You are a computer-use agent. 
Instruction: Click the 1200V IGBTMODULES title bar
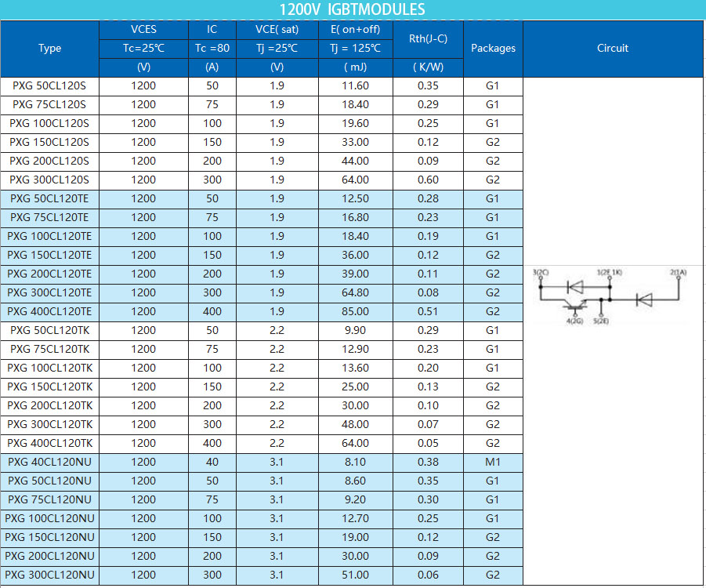pos(353,9)
